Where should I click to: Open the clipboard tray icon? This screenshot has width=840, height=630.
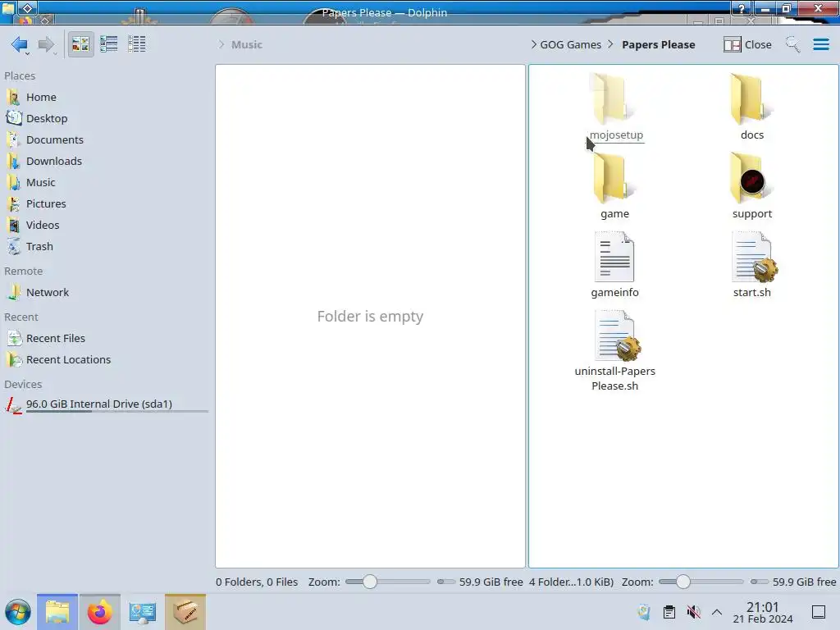669,612
